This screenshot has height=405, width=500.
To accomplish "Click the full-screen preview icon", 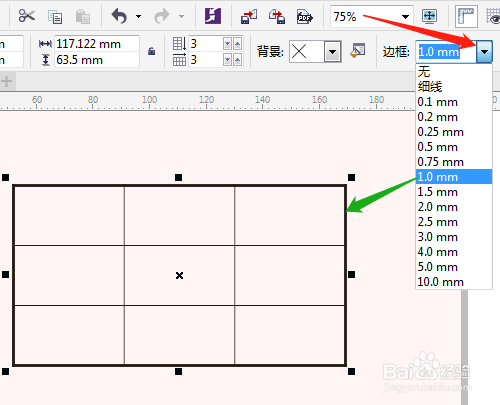I will coord(429,16).
